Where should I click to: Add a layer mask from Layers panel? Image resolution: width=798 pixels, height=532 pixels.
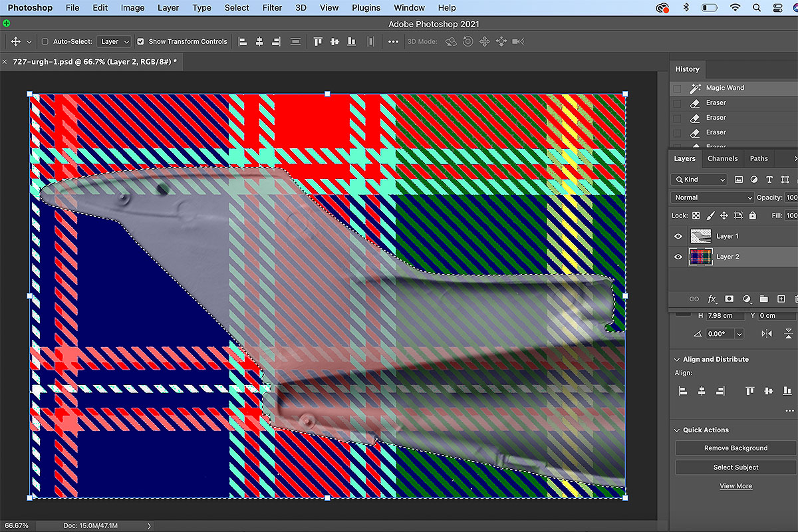pyautogui.click(x=729, y=299)
